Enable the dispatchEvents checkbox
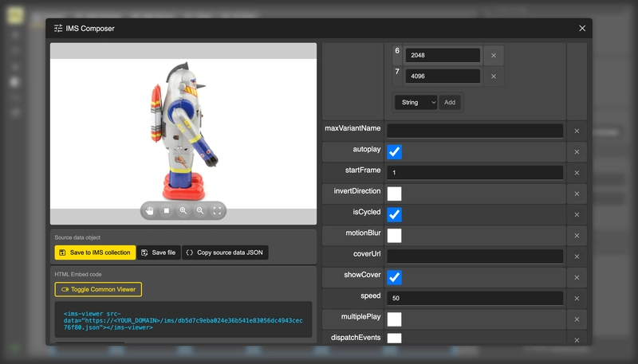 click(394, 339)
